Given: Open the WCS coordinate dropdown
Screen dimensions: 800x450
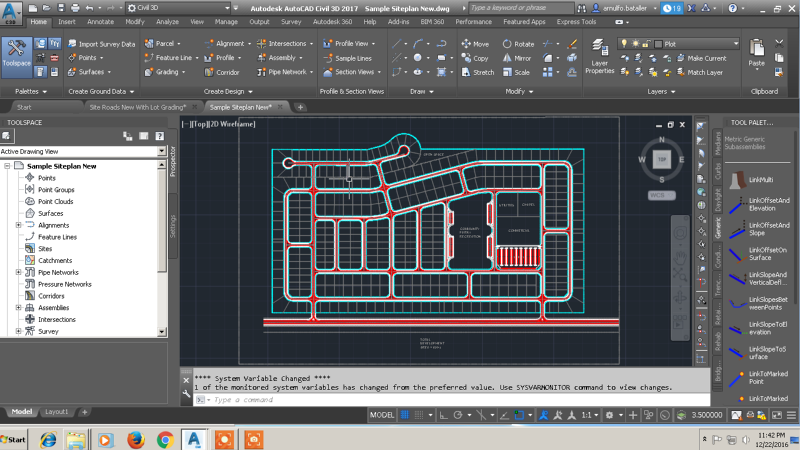Looking at the screenshot, I should point(661,195).
